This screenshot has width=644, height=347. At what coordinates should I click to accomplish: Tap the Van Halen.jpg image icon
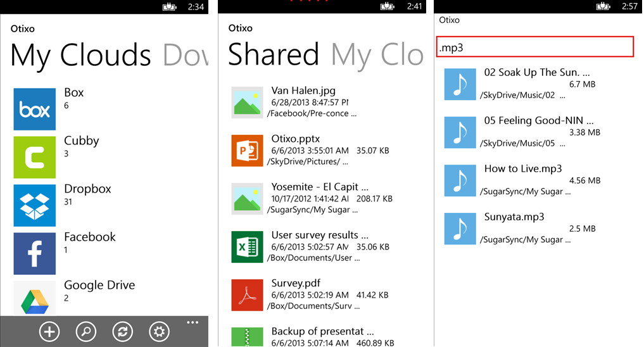click(247, 102)
